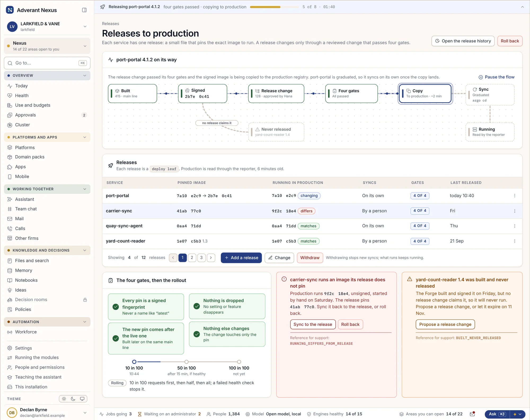
Task: Focus the Go to search field
Action: [x=47, y=63]
